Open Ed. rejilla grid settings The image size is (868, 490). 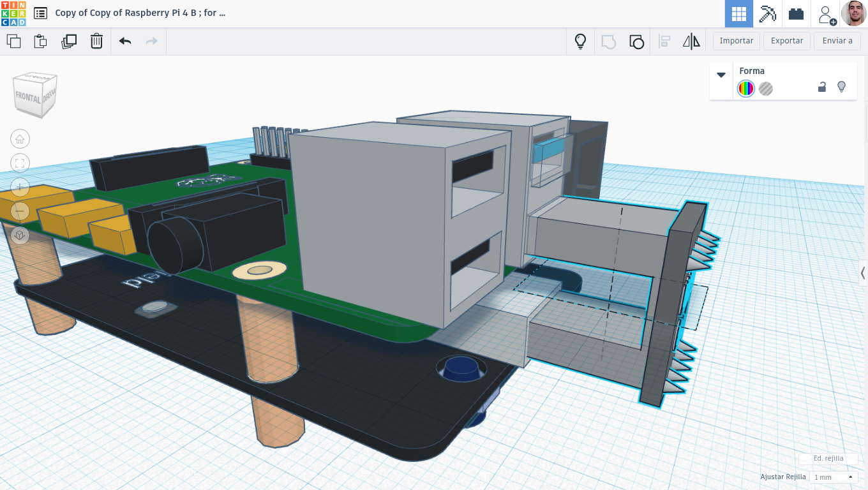828,458
